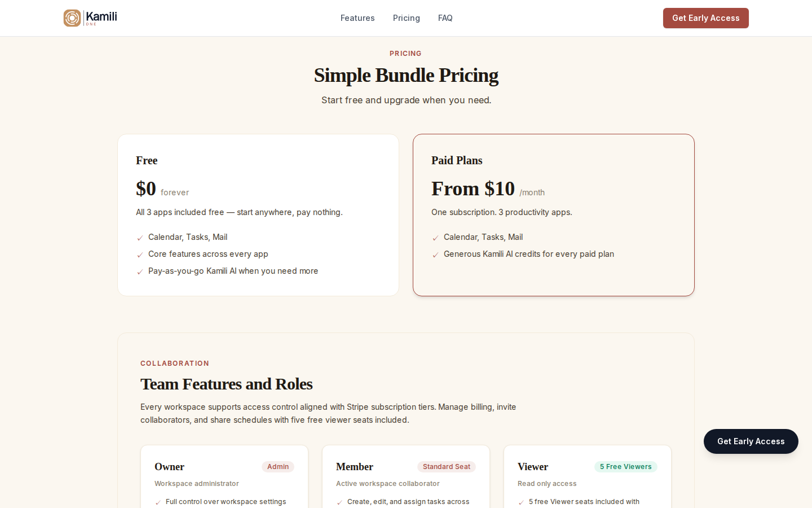The width and height of the screenshot is (812, 508).
Task: Click the Kamili One logo icon
Action: (x=72, y=18)
